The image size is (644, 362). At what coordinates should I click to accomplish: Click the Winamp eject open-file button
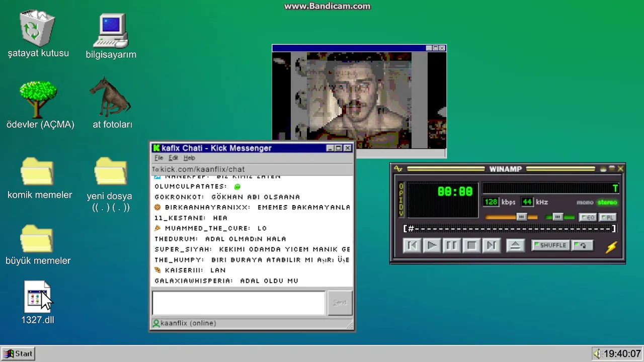pos(515,245)
